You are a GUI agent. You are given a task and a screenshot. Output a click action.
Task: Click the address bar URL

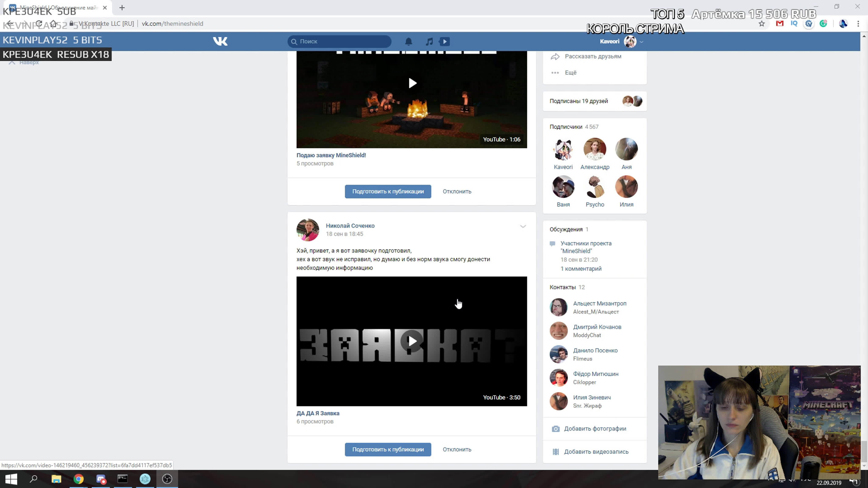pos(172,24)
